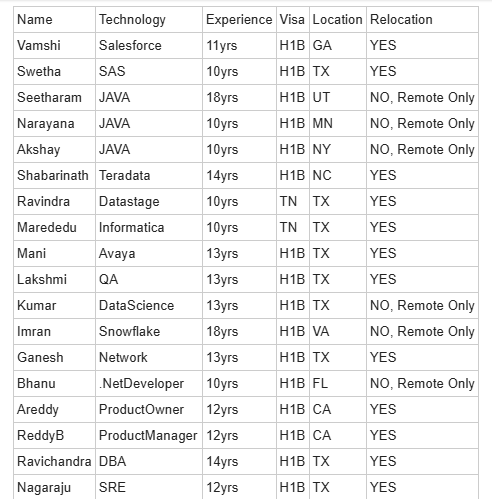492x499 pixels.
Task: Select the ProductManager cell in ReddyB's row
Action: (149, 436)
